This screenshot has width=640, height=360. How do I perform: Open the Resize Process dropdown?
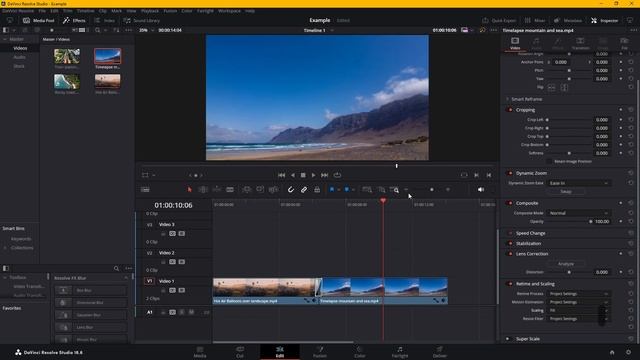coord(578,294)
